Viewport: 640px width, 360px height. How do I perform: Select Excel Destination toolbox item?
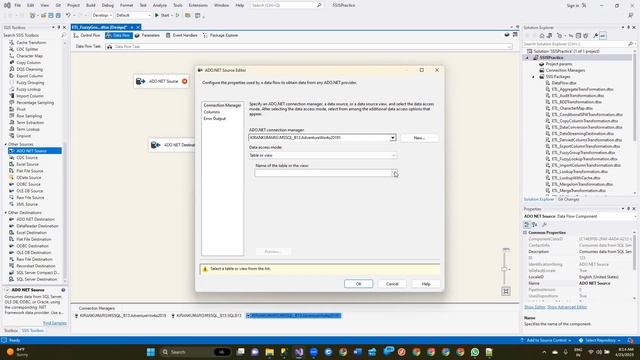point(31,233)
